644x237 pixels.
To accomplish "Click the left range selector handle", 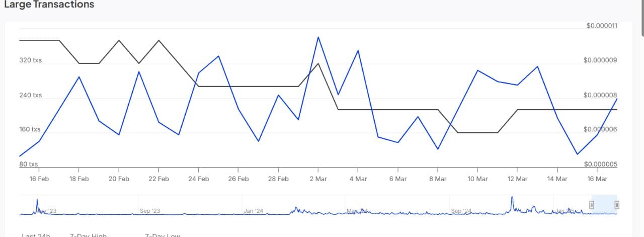I will [592, 204].
